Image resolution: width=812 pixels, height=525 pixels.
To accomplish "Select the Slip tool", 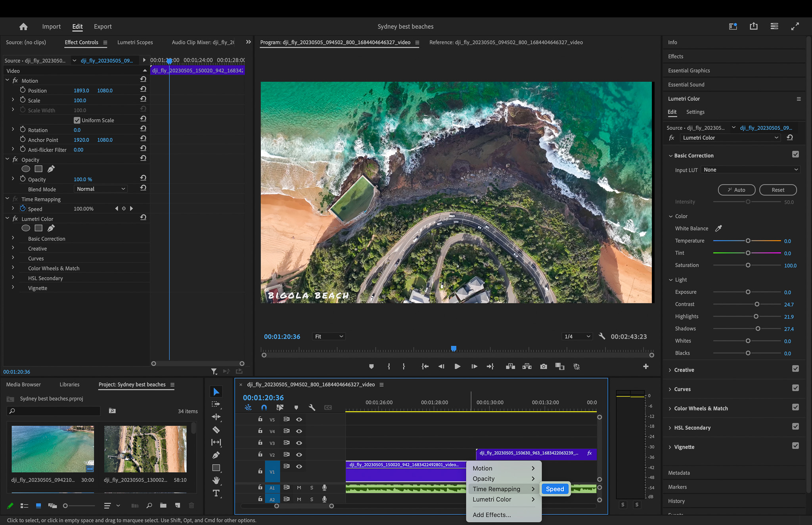I will pyautogui.click(x=216, y=442).
